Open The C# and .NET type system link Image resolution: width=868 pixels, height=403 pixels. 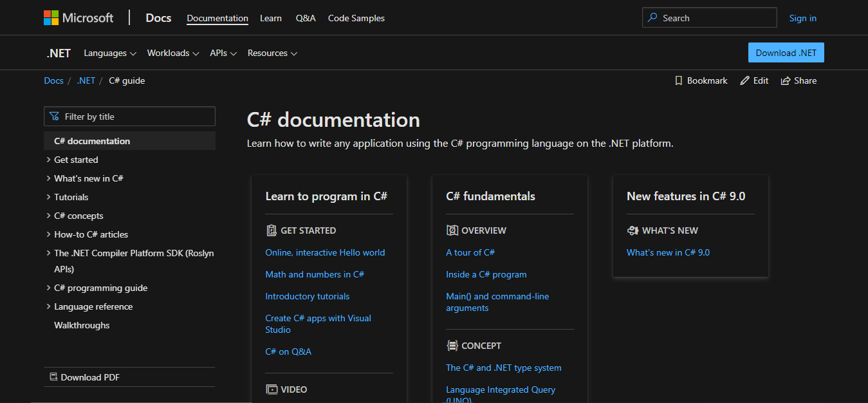pyautogui.click(x=504, y=368)
